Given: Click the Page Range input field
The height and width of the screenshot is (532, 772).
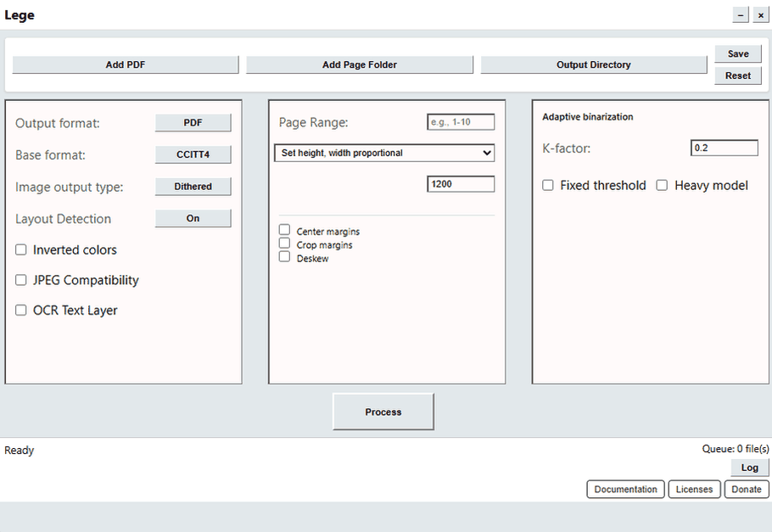Looking at the screenshot, I should point(461,122).
